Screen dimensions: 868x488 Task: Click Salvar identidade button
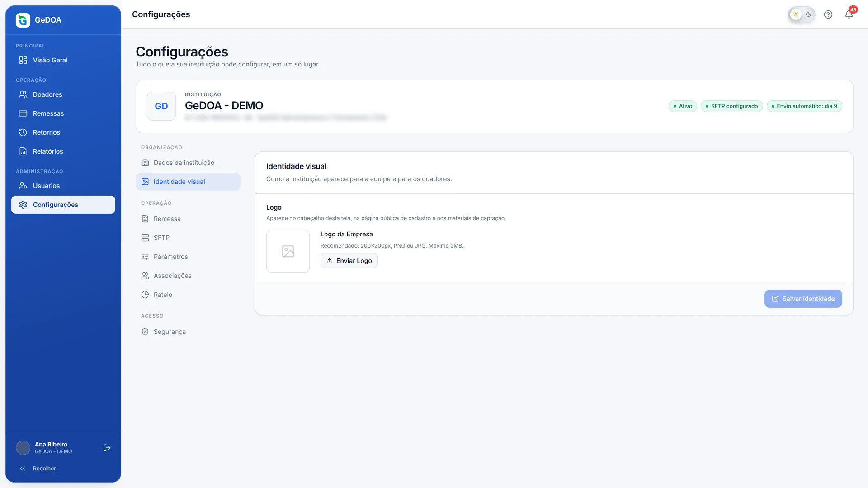[x=803, y=299]
